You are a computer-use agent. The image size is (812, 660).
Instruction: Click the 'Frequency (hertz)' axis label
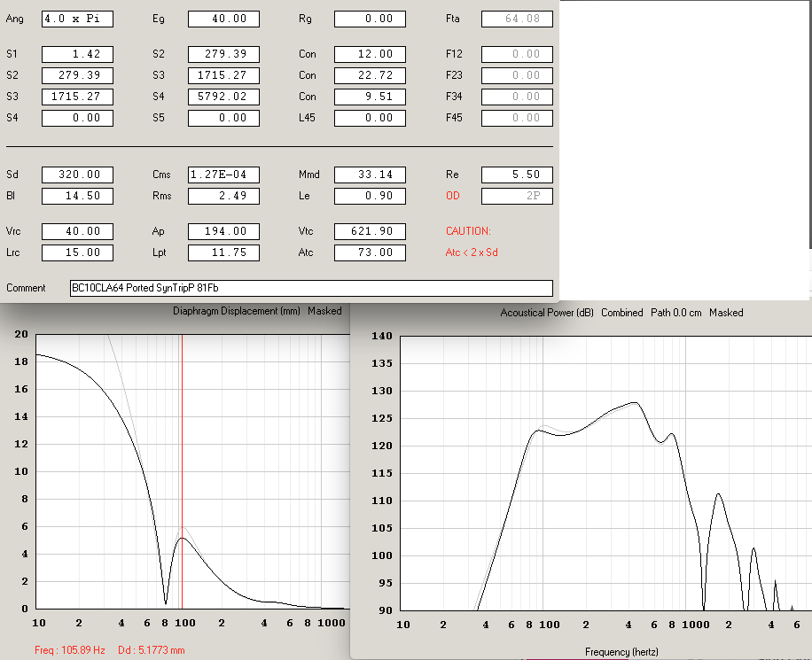[x=621, y=652]
